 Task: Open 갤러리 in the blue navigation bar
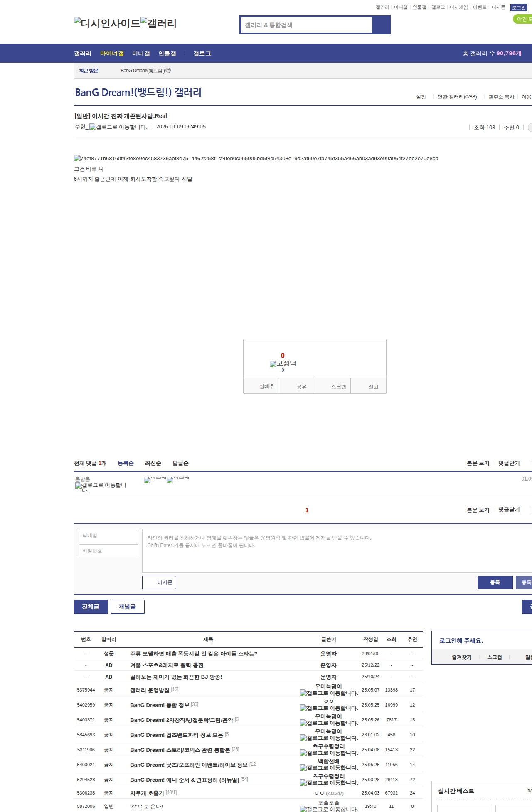[83, 54]
